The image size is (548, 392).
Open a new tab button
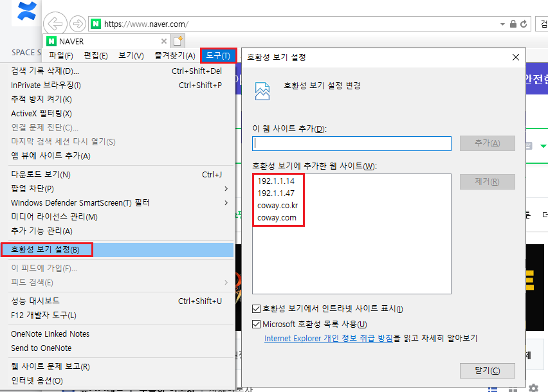[178, 41]
